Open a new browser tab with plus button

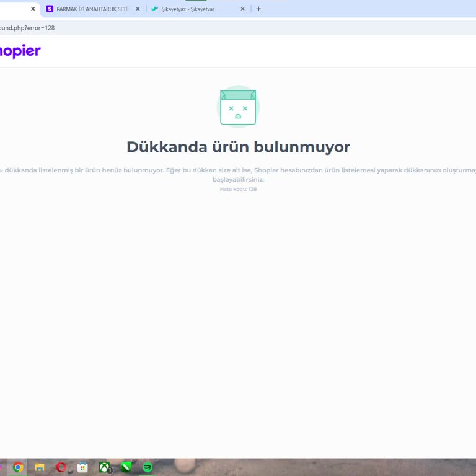click(x=258, y=9)
